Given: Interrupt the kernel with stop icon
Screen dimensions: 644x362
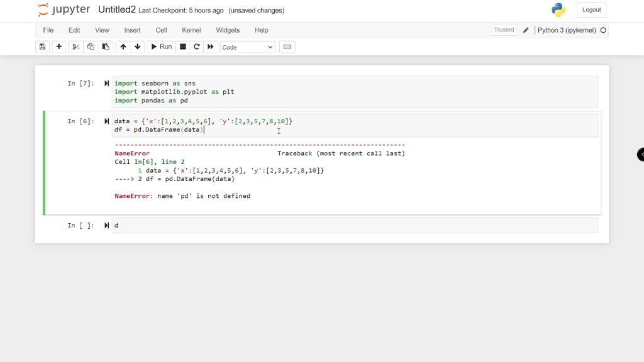Looking at the screenshot, I should click(x=183, y=47).
